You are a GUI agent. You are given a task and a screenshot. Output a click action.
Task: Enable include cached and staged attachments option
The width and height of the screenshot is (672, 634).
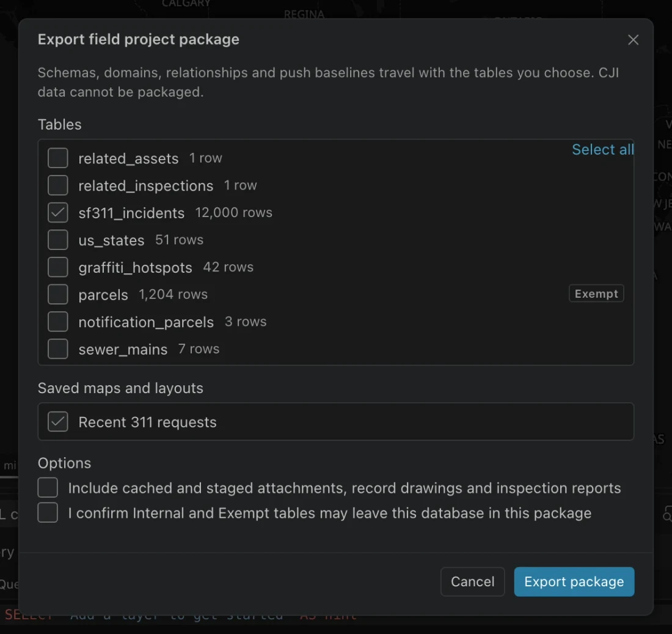pos(48,488)
